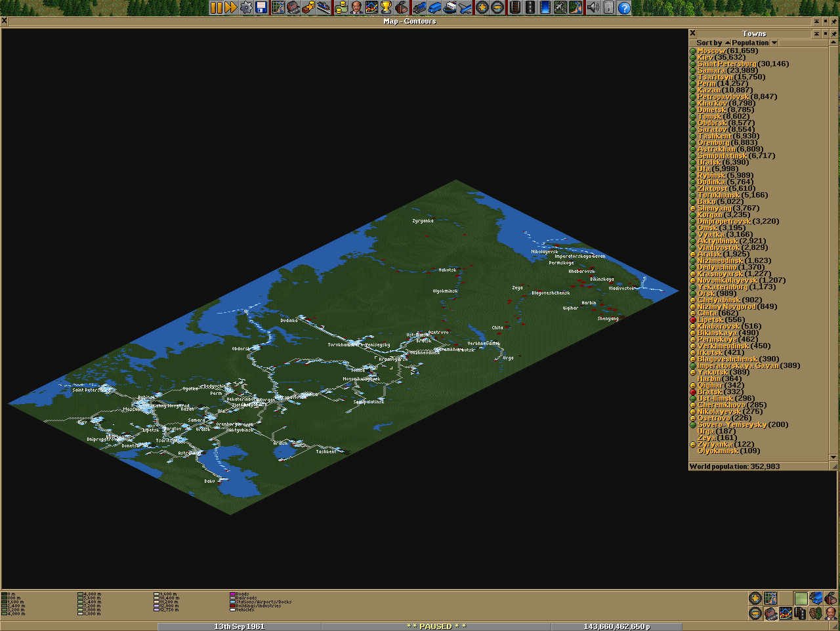Toggle the game pause button
The width and height of the screenshot is (840, 631).
coord(217,7)
